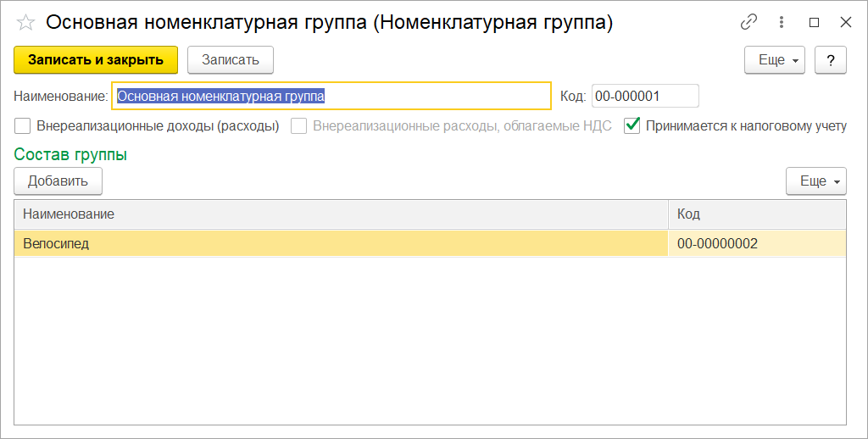Screen dimensions: 868x439
Task: Sort by Наименование column header
Action: pyautogui.click(x=341, y=214)
